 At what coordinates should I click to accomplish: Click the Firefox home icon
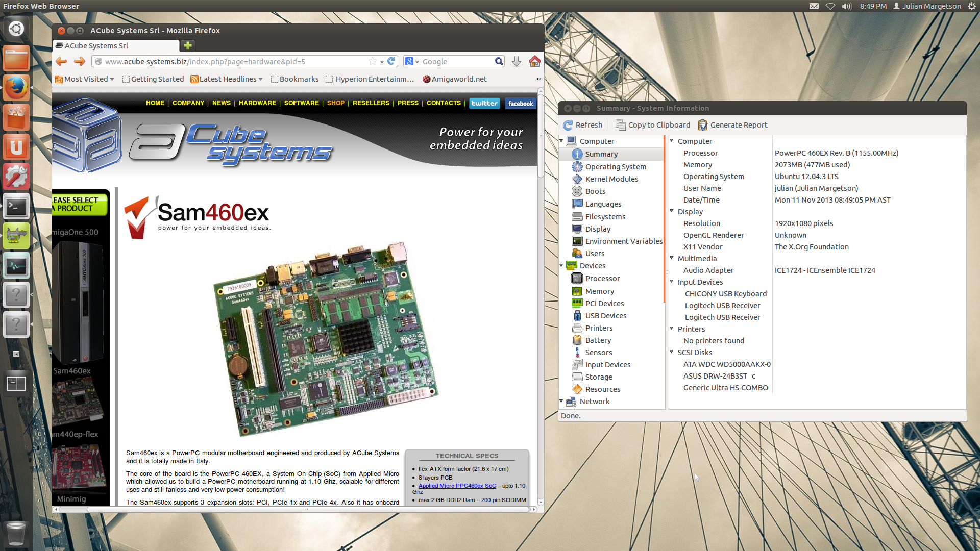coord(534,62)
